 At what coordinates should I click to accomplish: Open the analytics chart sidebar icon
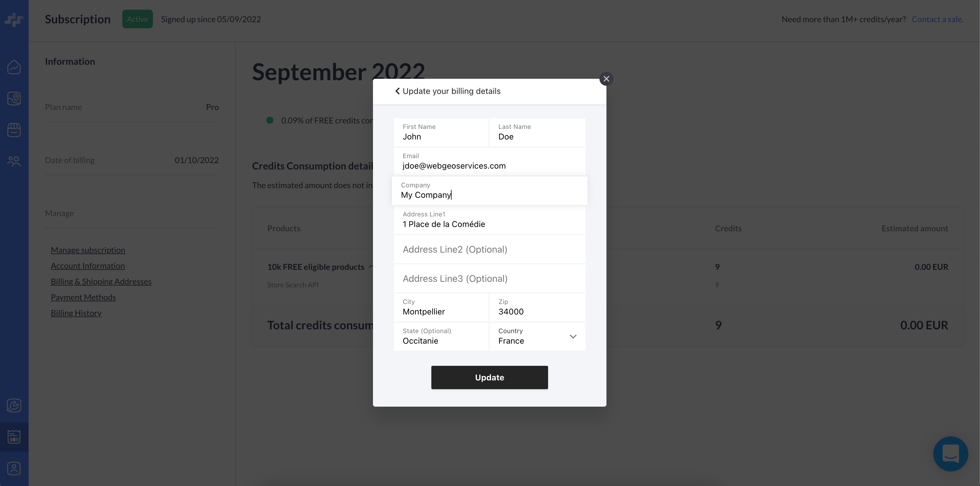[x=14, y=67]
